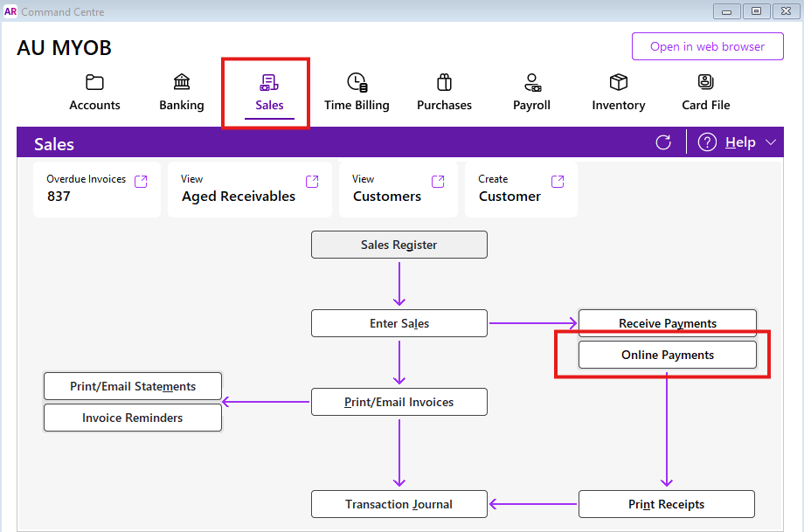Select Online Payments button
Image resolution: width=804 pixels, height=532 pixels.
pos(667,355)
